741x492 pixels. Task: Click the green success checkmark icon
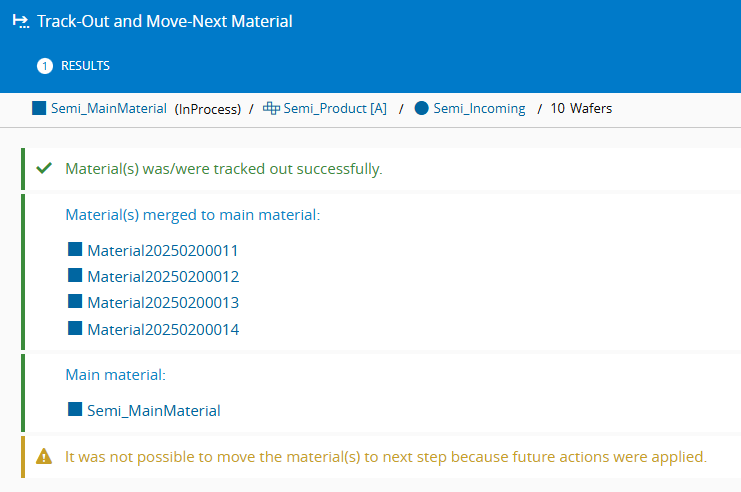point(44,169)
